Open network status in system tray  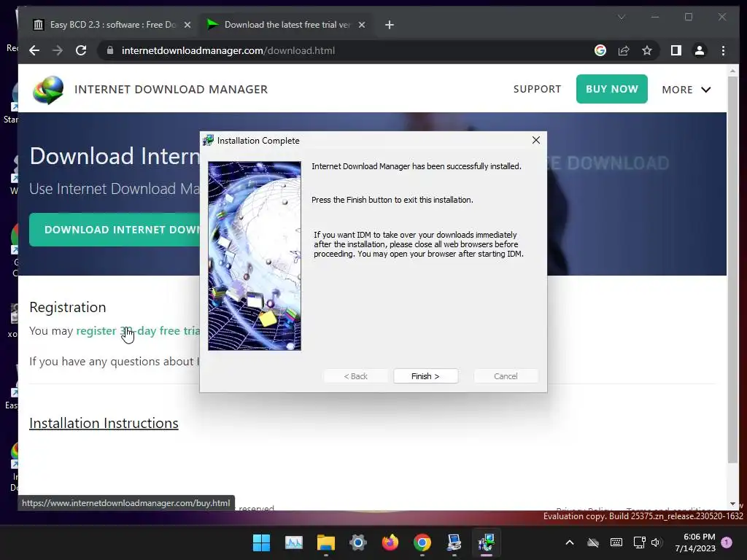[639, 542]
